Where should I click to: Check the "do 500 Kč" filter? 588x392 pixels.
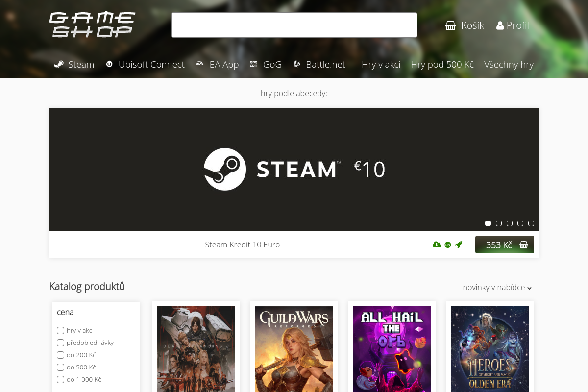coord(61,367)
